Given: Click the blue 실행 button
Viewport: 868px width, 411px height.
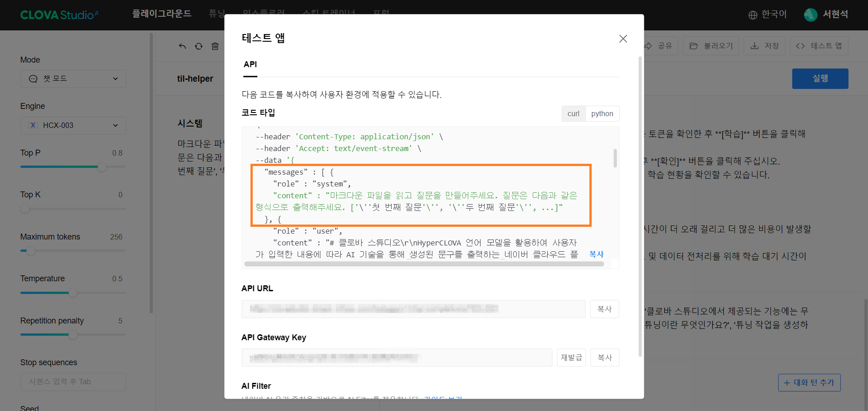Looking at the screenshot, I should pyautogui.click(x=820, y=78).
